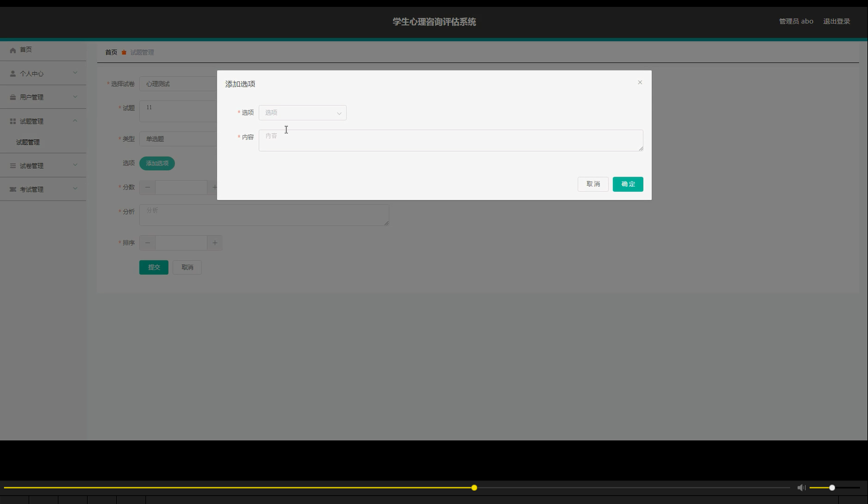This screenshot has height=504, width=868.
Task: Click 管理员 abo in header
Action: tap(796, 21)
